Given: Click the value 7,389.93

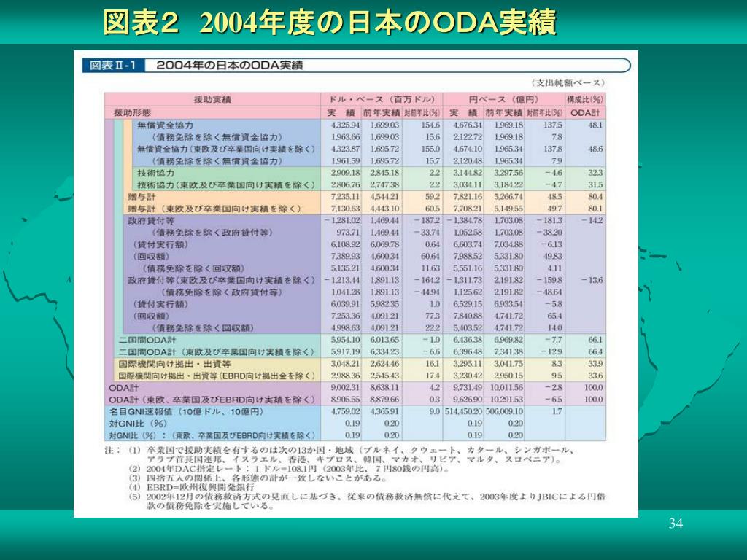Looking at the screenshot, I should point(345,256).
